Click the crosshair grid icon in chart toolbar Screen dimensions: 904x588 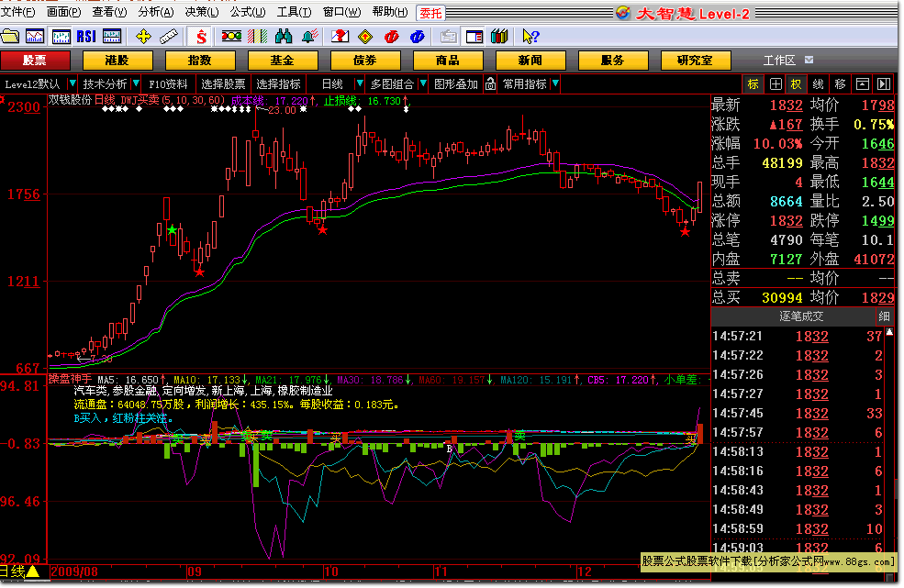[776, 84]
